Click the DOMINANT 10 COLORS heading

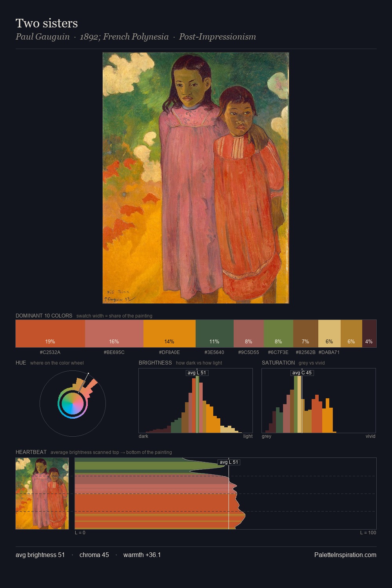[x=44, y=316]
